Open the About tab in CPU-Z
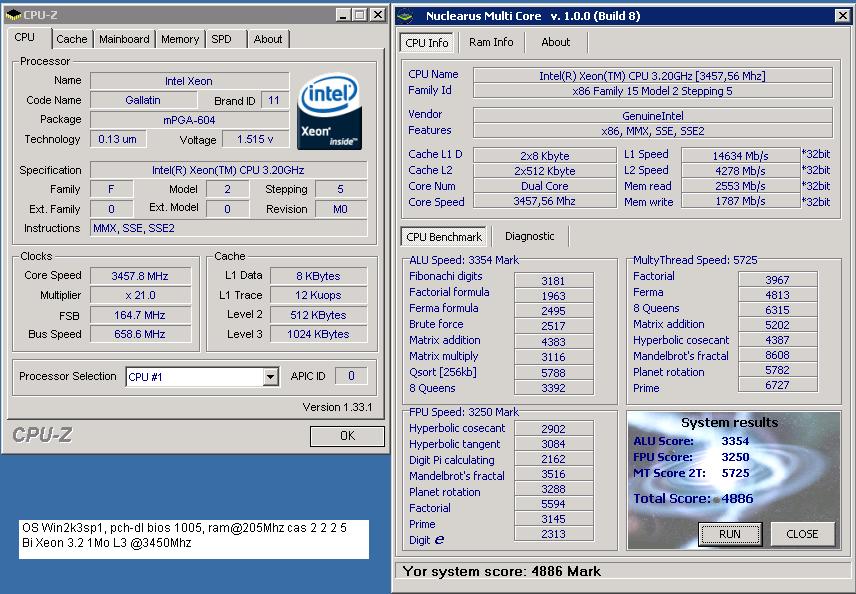Screen dimensions: 856x594 click(x=268, y=39)
